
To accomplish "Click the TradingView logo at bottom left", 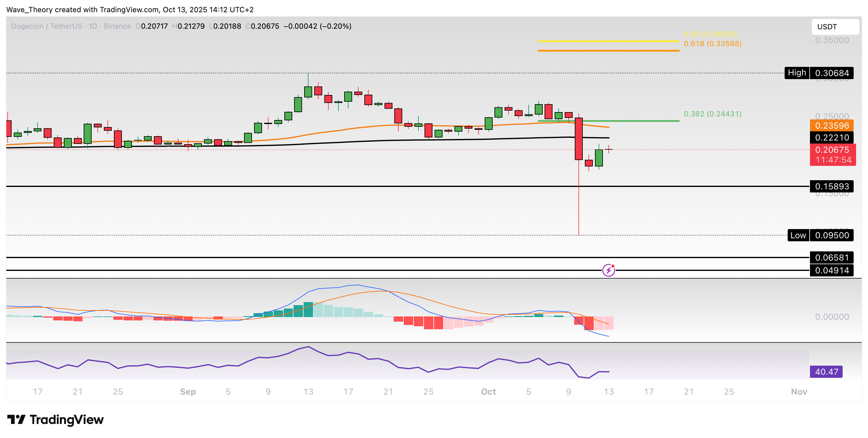I will [x=56, y=419].
